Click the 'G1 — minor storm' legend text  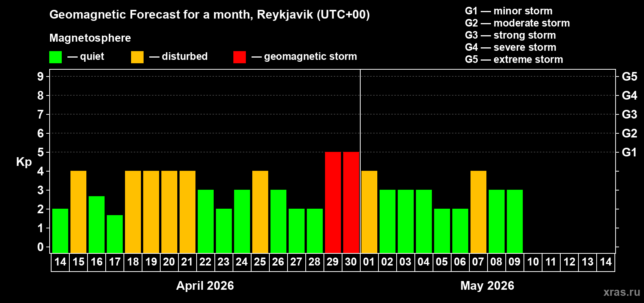click(x=509, y=11)
